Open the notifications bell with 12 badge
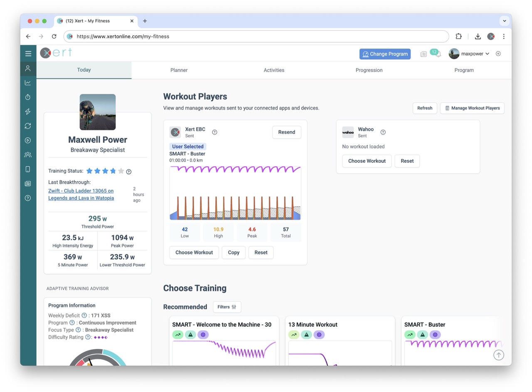532x392 pixels. click(437, 54)
